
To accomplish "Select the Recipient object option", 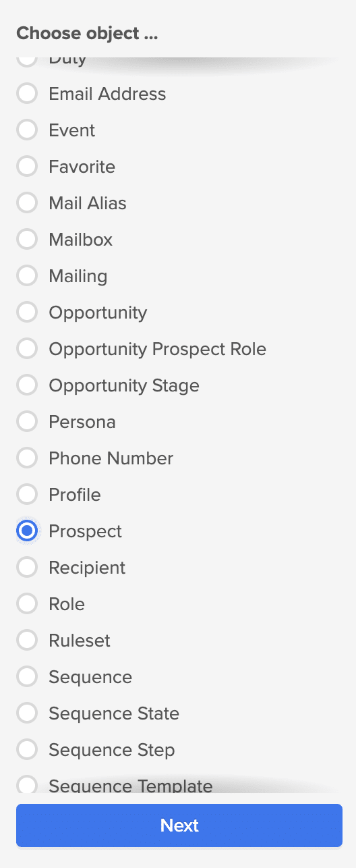I will (x=27, y=568).
